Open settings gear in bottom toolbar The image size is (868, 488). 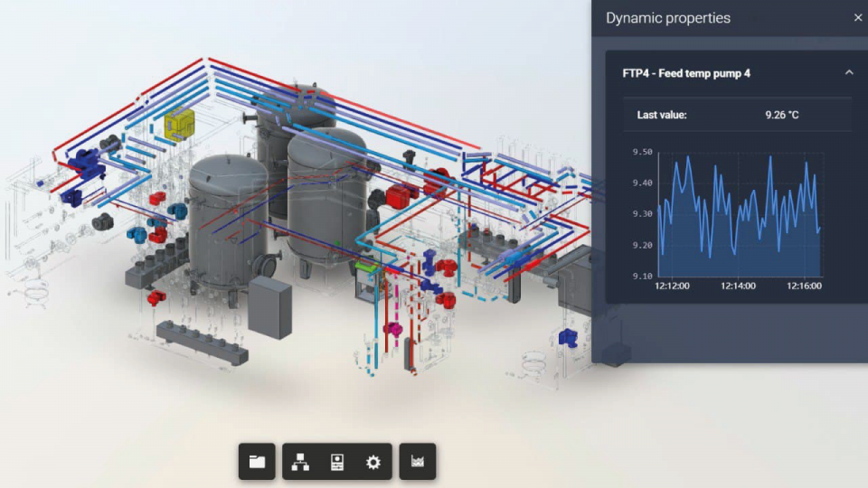coord(373,462)
